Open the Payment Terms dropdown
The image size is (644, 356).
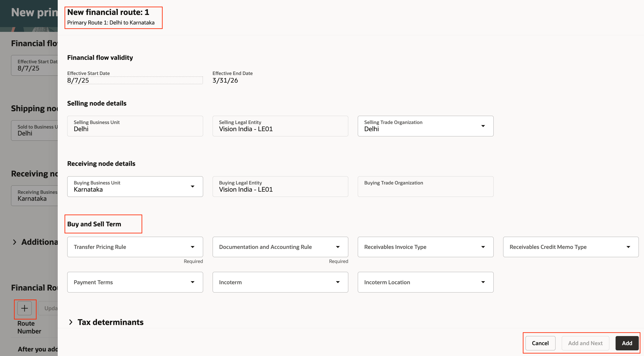click(192, 282)
